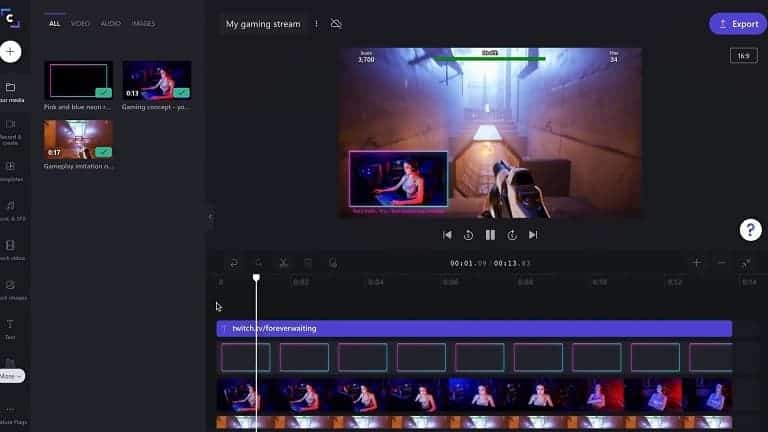Click the fit timeline to screen icon
Screen dimensions: 768x432
point(746,264)
